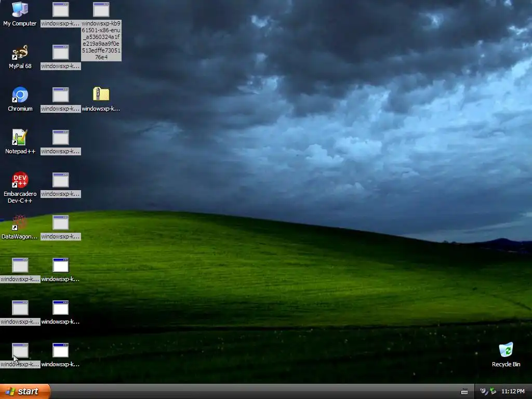Select the windowsxp-kb961501-x86-enu installer icon
Image resolution: width=532 pixels, height=399 pixels.
tap(101, 9)
